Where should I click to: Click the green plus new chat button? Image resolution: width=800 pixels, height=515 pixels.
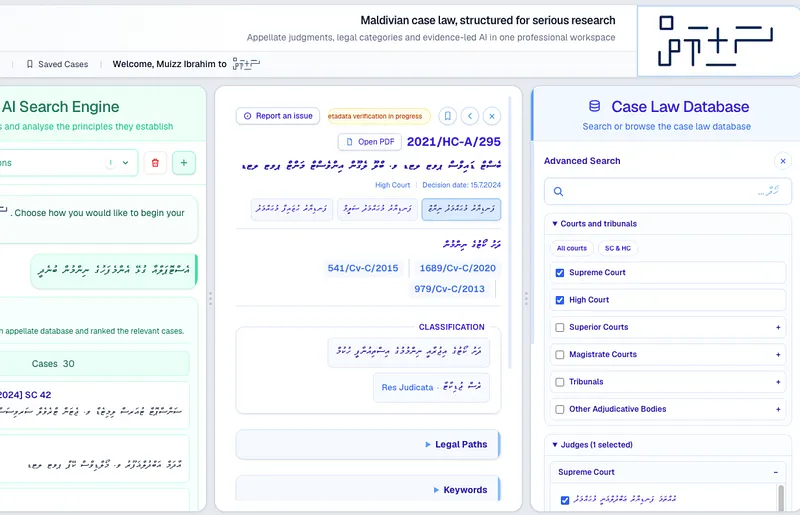[184, 163]
